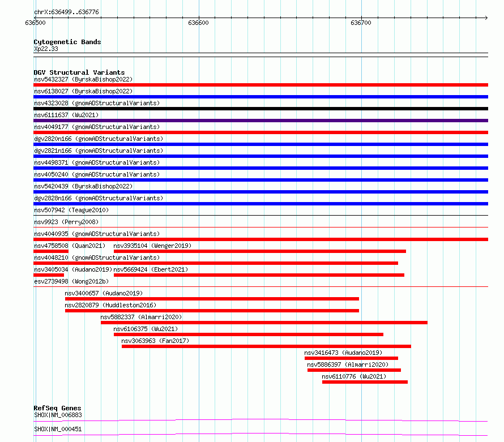This screenshot has height=442, width=504.
Task: Click the blue bar under nsv6138027
Action: pyautogui.click(x=260, y=97)
